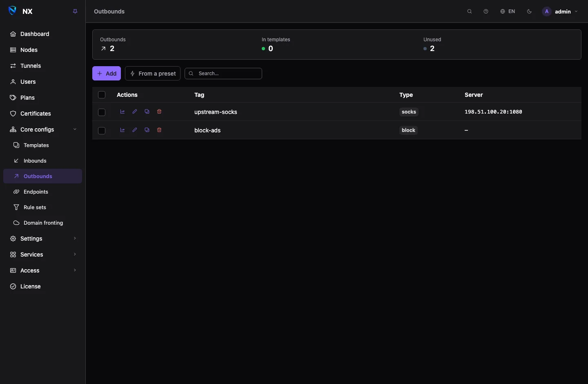Image resolution: width=588 pixels, height=384 pixels.
Task: View stats chart for block-ads
Action: point(122,130)
